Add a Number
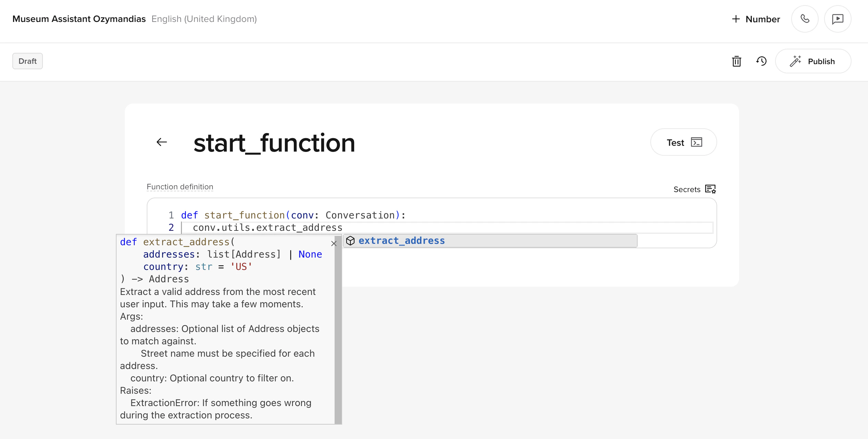Viewport: 868px width, 439px height. tap(755, 19)
